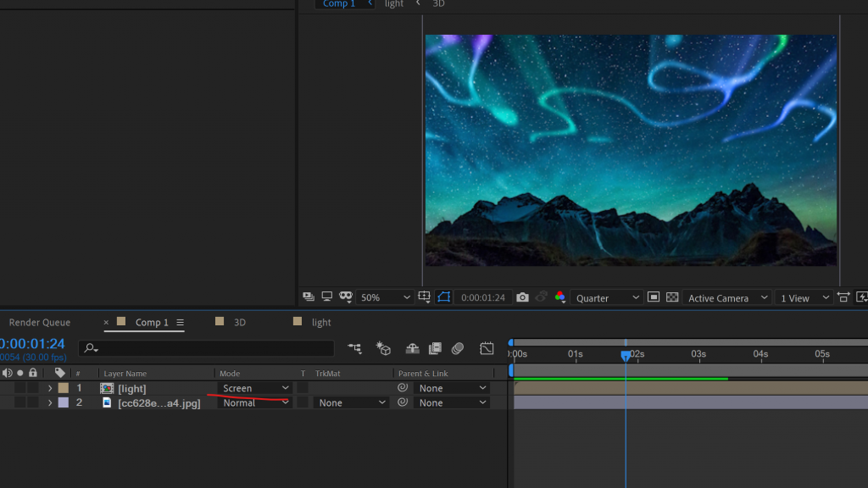Toggle the transparency grid in the viewer
868x488 pixels.
672,297
